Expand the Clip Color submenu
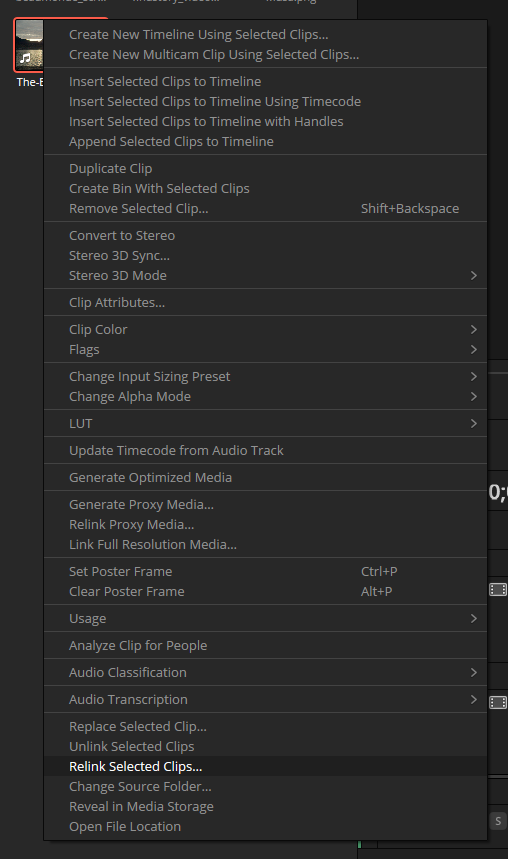 265,329
